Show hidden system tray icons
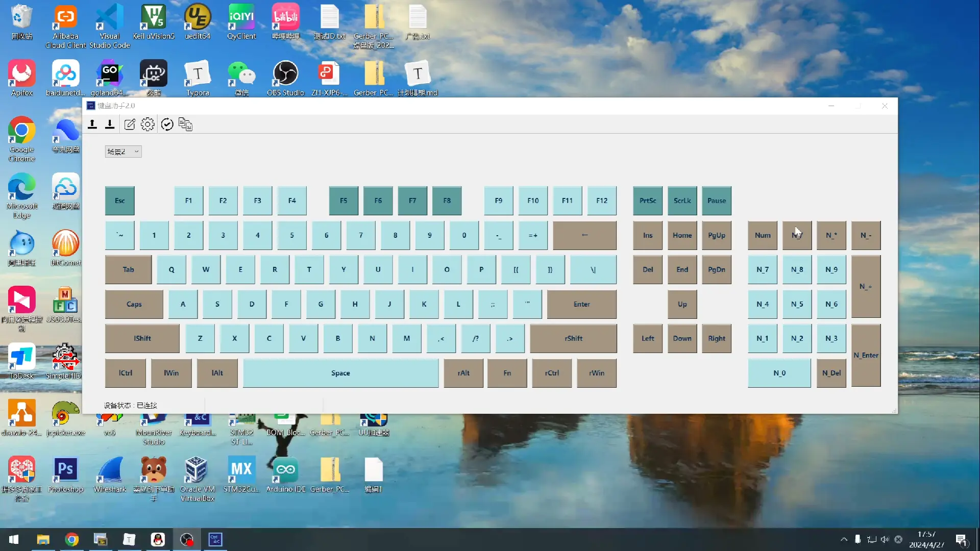 click(844, 539)
